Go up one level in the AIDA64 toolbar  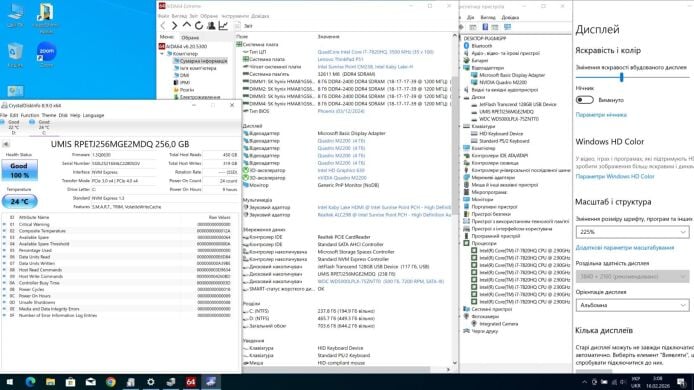coord(186,26)
